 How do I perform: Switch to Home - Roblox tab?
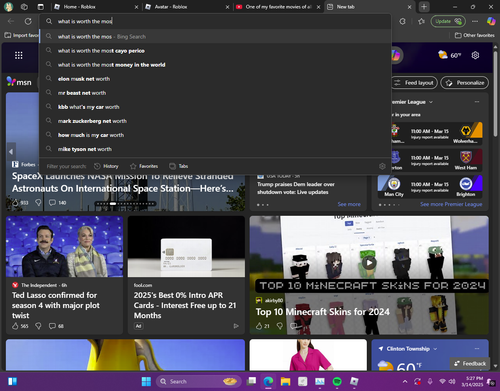click(96, 7)
